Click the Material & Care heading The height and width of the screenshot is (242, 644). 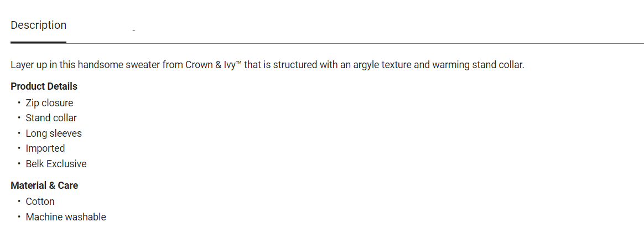44,186
